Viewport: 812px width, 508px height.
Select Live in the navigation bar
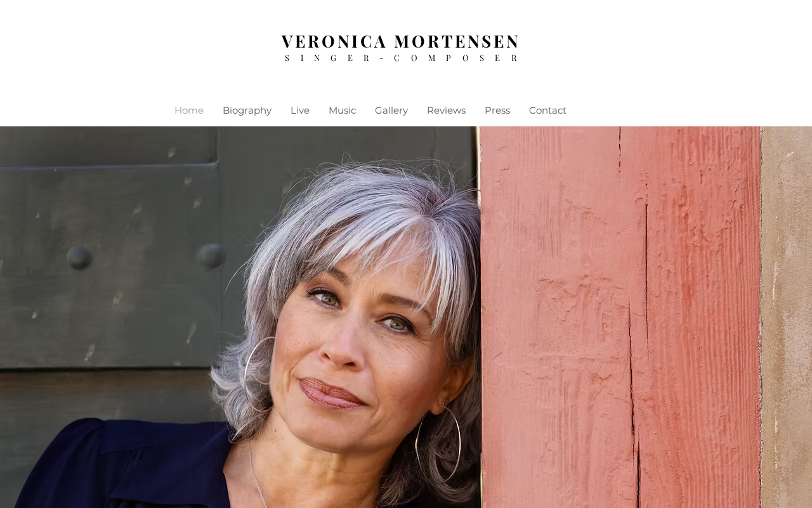[x=300, y=110]
